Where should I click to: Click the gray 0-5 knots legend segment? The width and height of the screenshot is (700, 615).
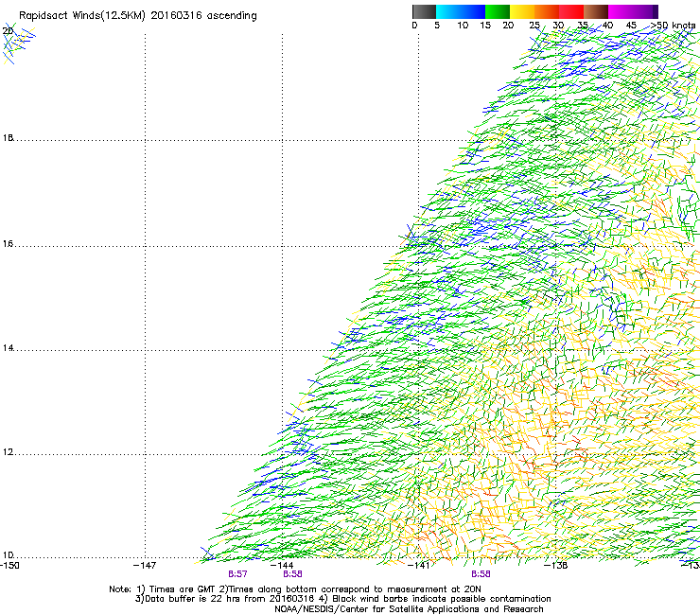pyautogui.click(x=424, y=11)
